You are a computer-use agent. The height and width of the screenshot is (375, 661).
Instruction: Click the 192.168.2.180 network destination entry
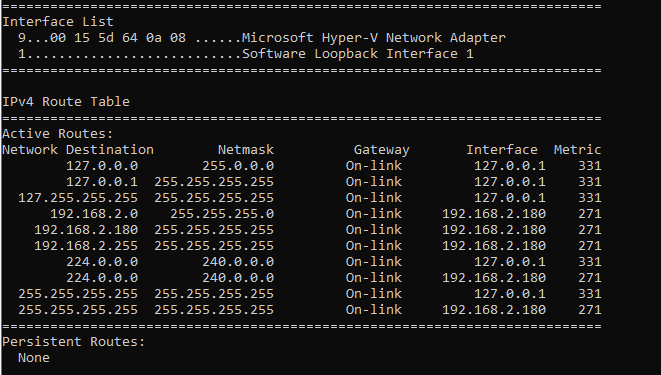86,230
